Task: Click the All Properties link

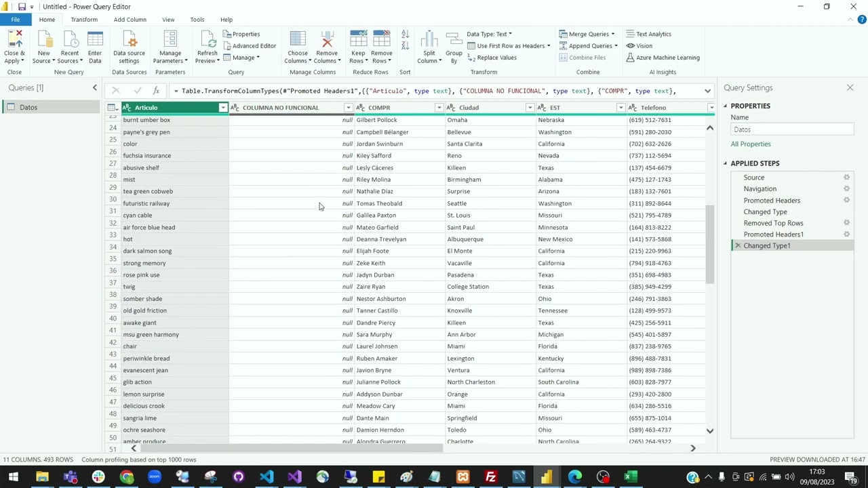Action: [x=751, y=144]
